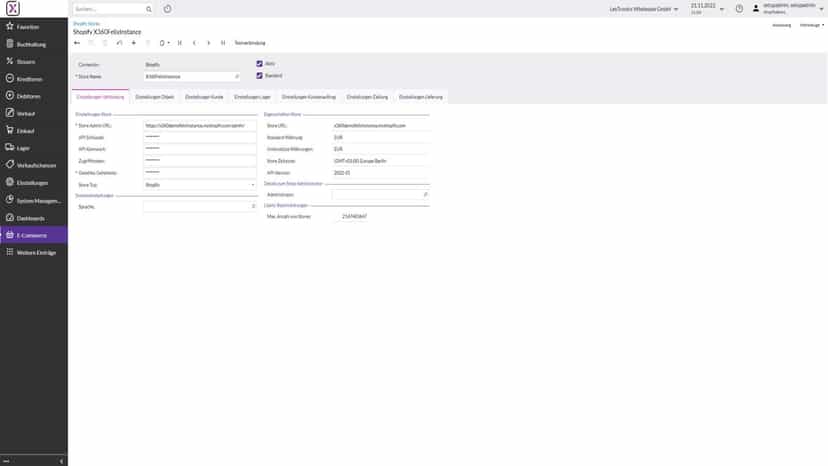828x466 pixels.
Task: Open the clipboard dropdown in toolbar
Action: pyautogui.click(x=164, y=43)
